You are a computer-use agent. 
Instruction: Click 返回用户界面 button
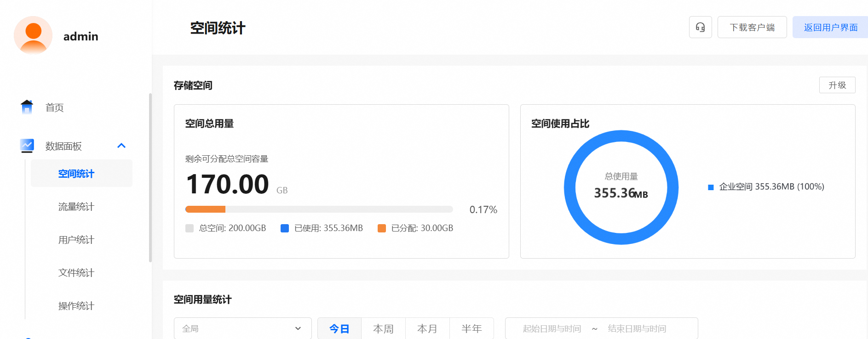coord(830,27)
